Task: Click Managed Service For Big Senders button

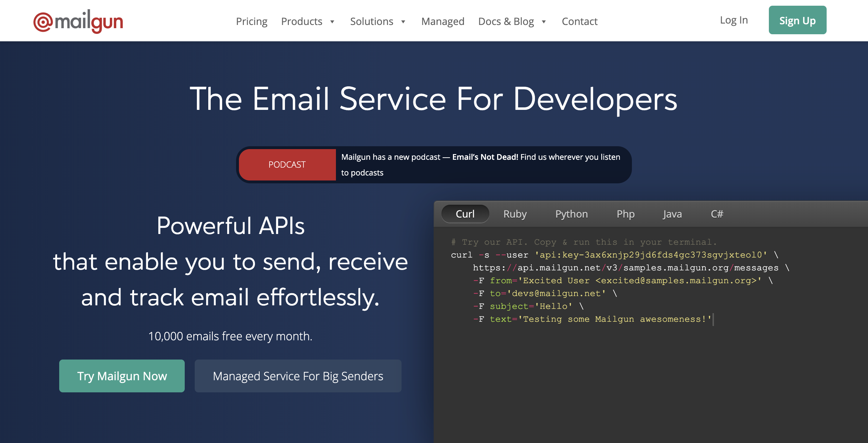Action: click(x=298, y=376)
